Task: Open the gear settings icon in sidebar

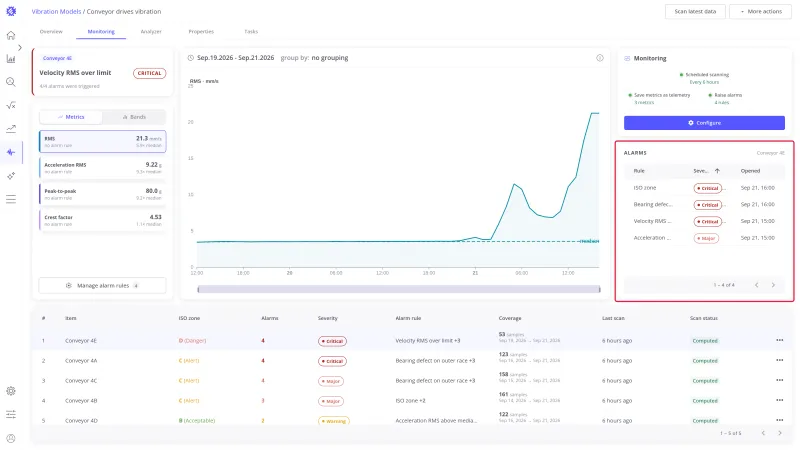Action: click(11, 391)
